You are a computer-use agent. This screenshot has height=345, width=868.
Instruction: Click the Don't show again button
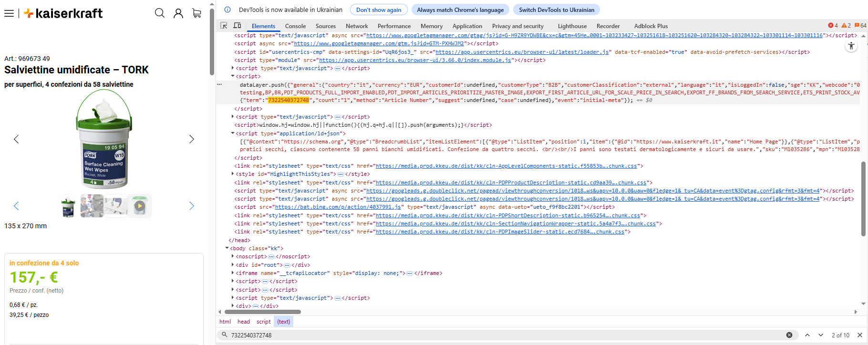pos(379,10)
